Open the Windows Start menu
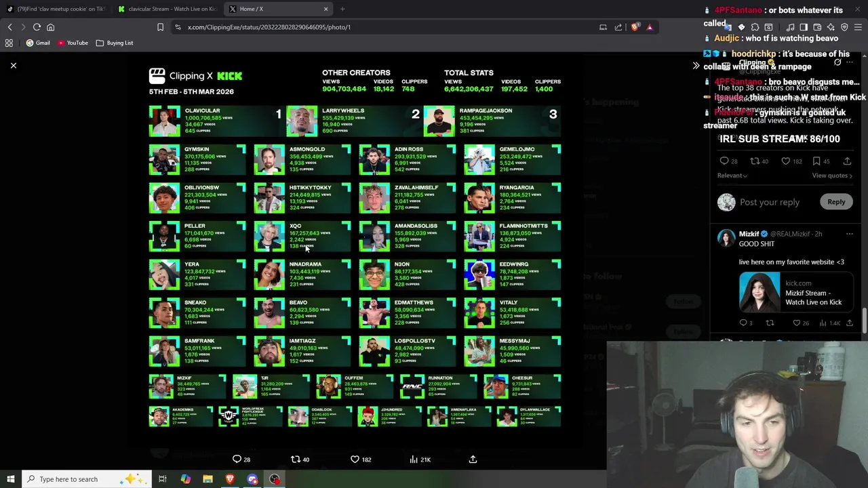 10,479
